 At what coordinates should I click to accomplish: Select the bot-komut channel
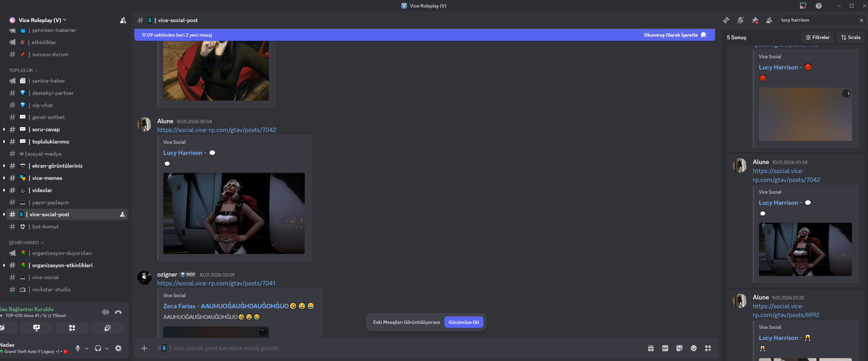click(67, 227)
